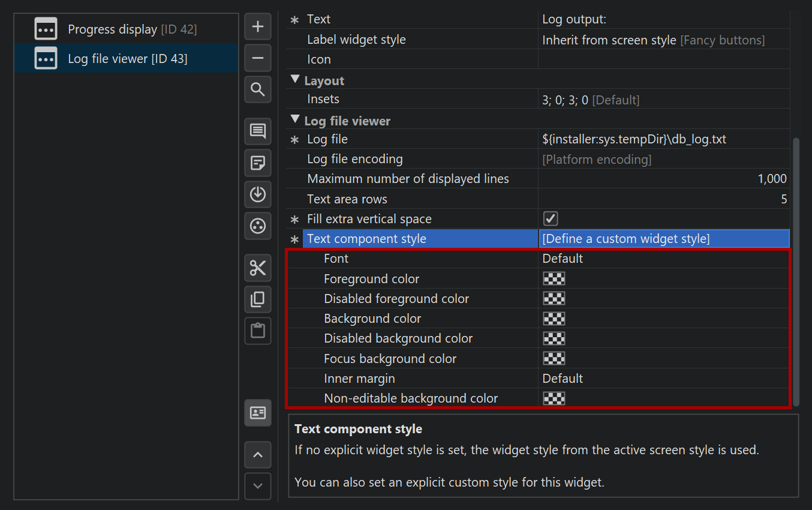
Task: Click the properties panel vertical scrollbar
Action: tap(796, 270)
